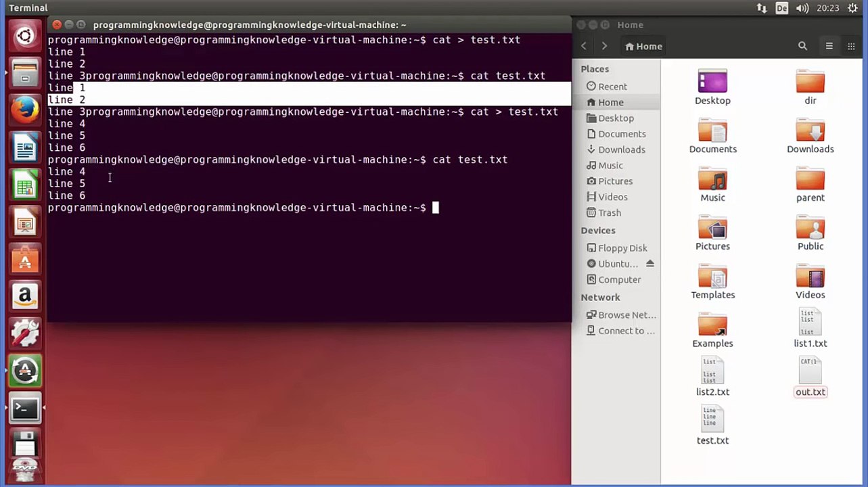Select the list2.txt file
868x487 pixels.
tap(712, 377)
